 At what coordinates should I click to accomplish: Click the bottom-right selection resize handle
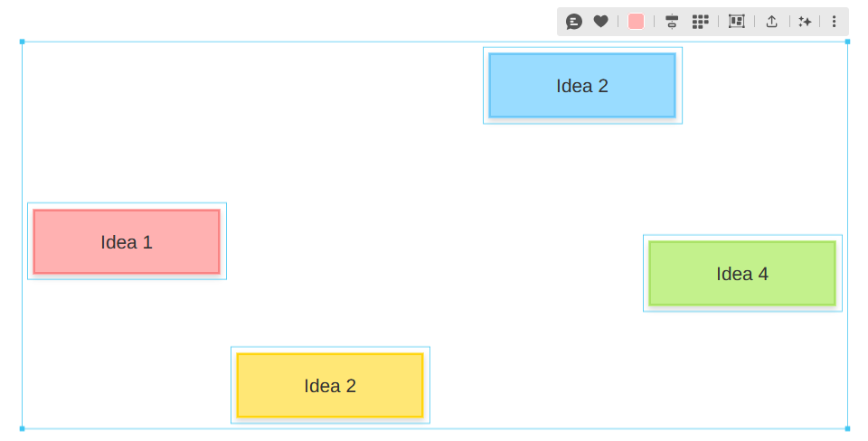(x=847, y=428)
